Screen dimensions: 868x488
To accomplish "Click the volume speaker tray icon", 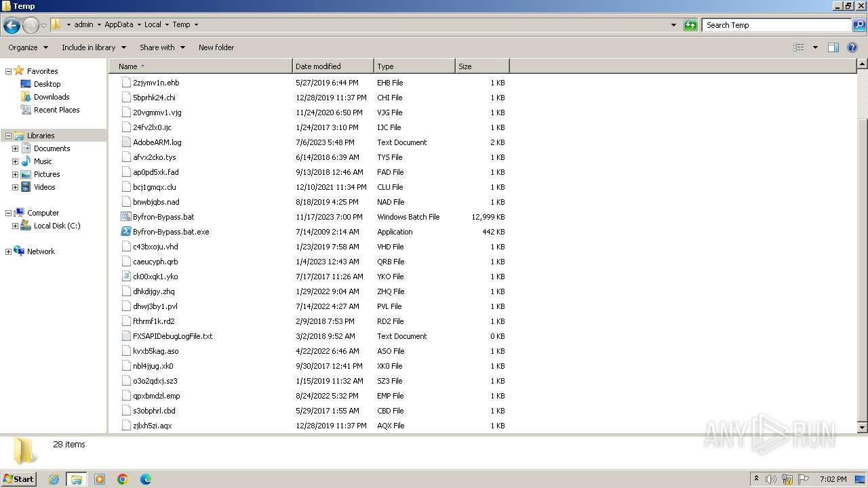I will pos(771,479).
